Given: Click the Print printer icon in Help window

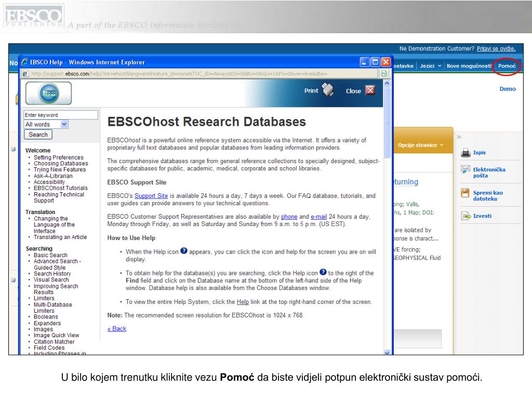Looking at the screenshot, I should [x=328, y=89].
